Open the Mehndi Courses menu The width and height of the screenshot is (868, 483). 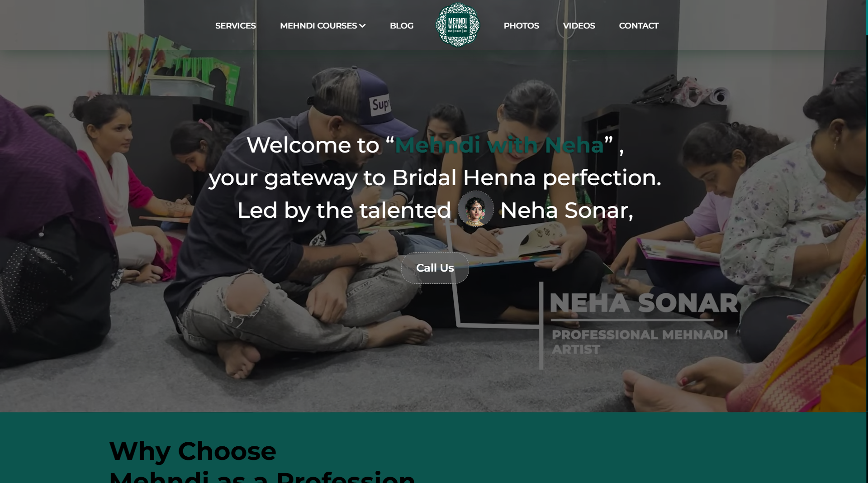(x=323, y=26)
